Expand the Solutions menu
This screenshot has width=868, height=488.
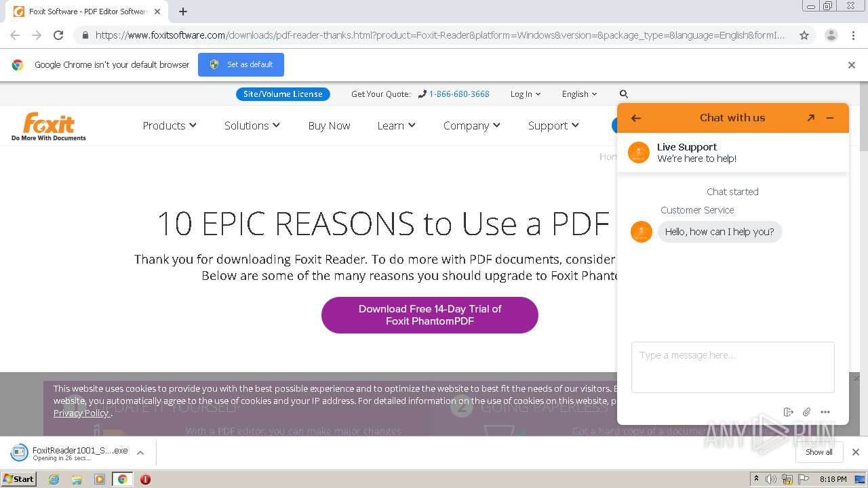click(252, 125)
